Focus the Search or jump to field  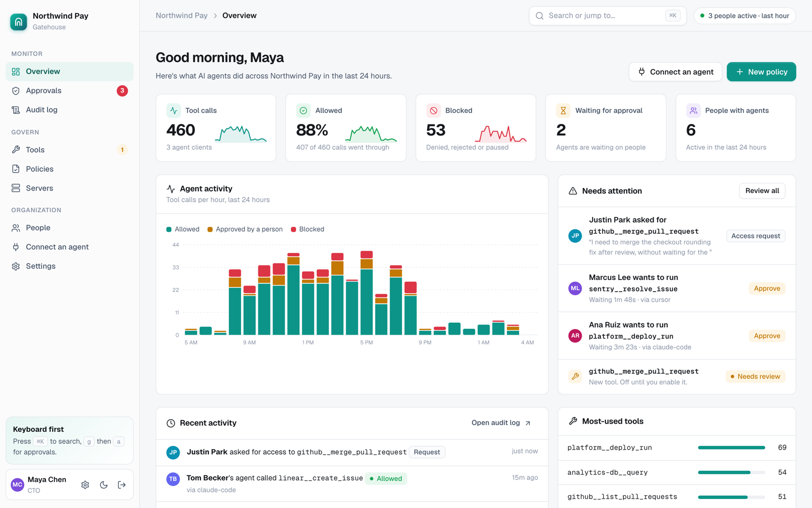[607, 16]
